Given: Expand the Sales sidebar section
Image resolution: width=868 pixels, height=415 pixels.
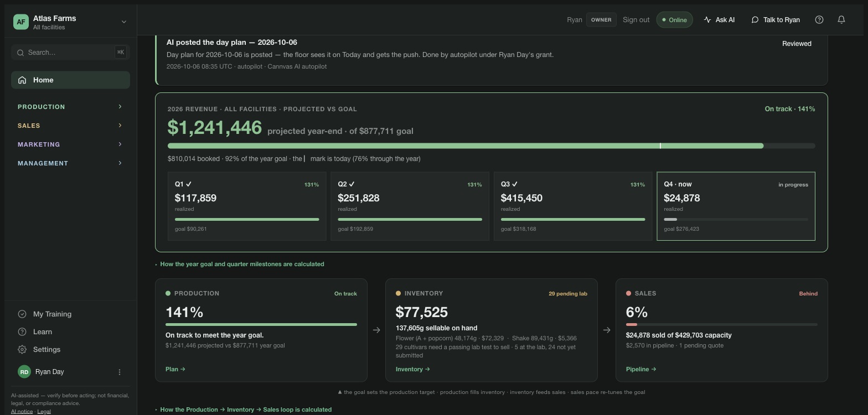Looking at the screenshot, I should 70,126.
